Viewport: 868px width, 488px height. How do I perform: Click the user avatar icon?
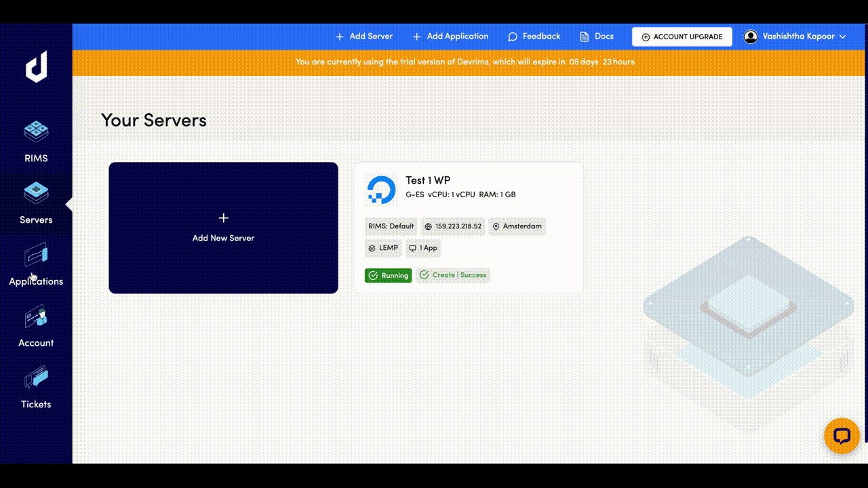click(751, 37)
